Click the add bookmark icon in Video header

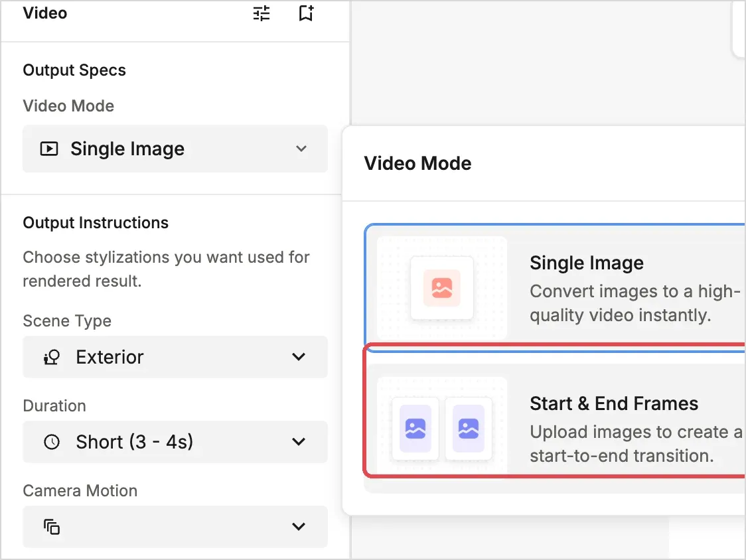coord(306,13)
